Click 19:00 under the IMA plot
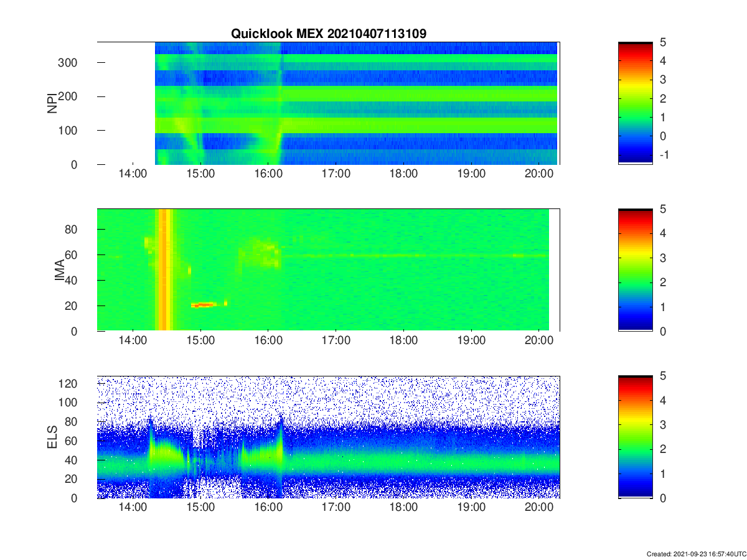The width and height of the screenshot is (747, 560). [x=471, y=341]
